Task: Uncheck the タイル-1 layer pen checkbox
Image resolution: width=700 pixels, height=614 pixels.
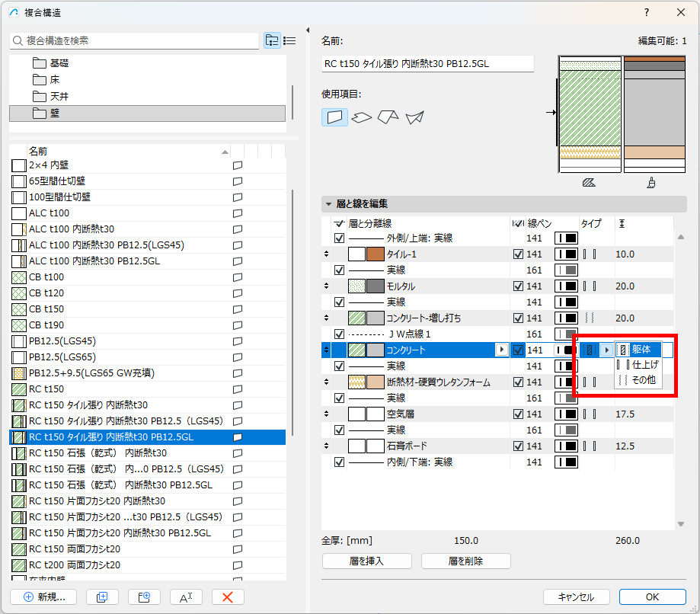Action: 518,254
